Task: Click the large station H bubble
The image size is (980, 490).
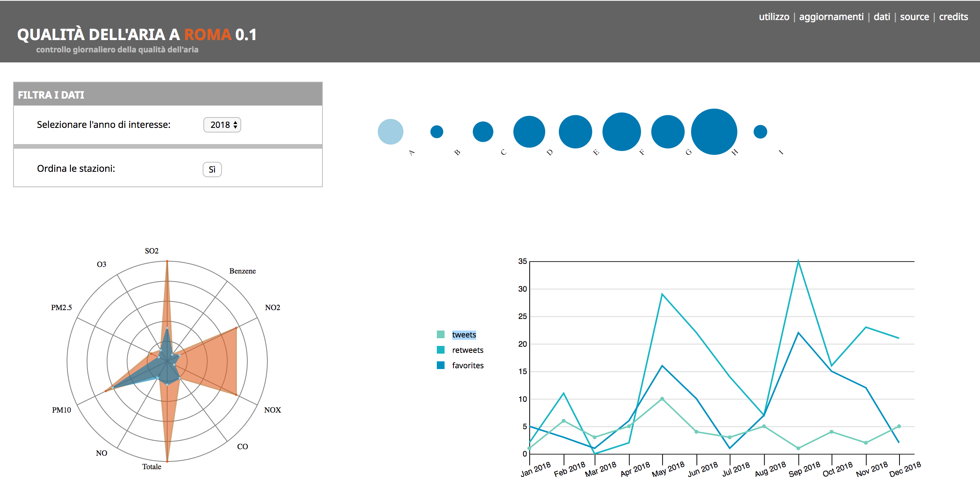Action: pyautogui.click(x=714, y=132)
